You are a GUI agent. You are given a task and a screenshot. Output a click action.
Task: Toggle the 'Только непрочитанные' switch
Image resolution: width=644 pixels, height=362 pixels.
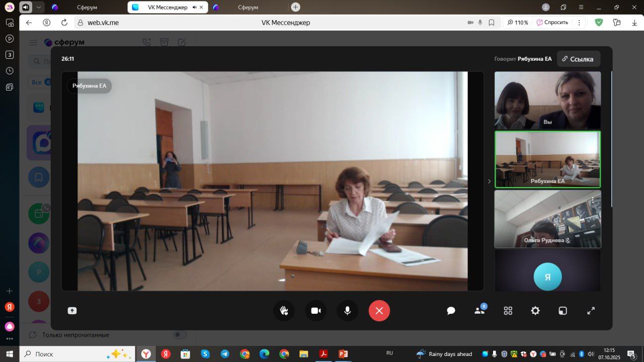[x=180, y=335]
